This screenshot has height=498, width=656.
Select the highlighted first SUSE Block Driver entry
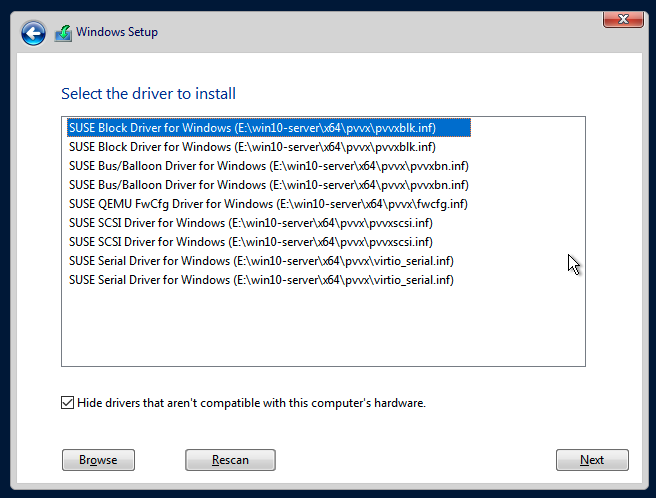click(x=266, y=128)
